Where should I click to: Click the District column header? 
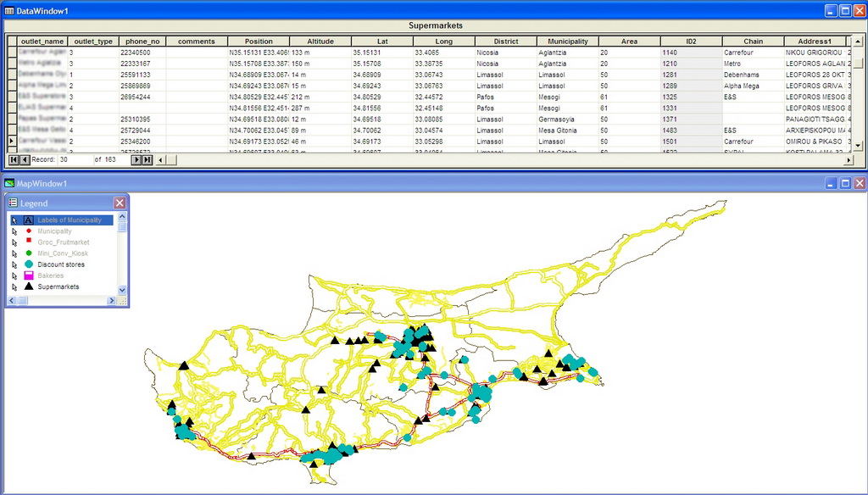click(x=505, y=42)
